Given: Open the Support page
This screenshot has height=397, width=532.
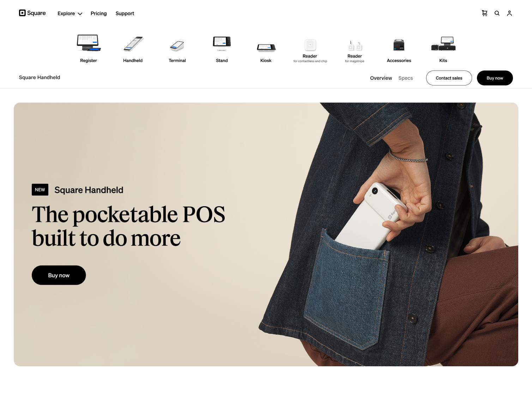Looking at the screenshot, I should (x=125, y=13).
